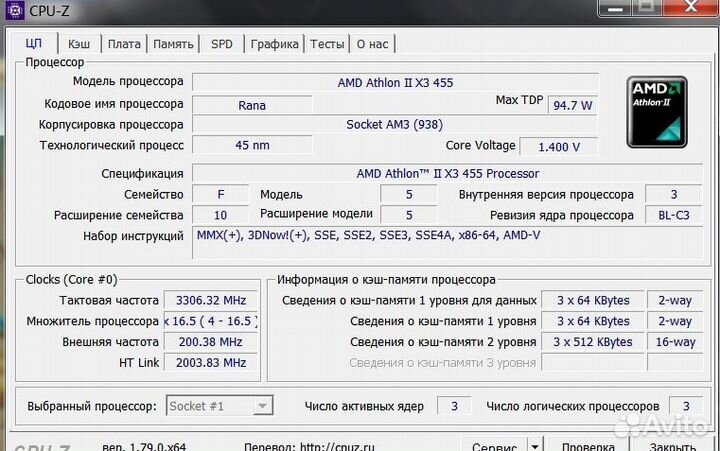The image size is (720, 451).
Task: Click the 'AMD Athlon™ II X3 455 Processor' specification
Action: [x=448, y=174]
